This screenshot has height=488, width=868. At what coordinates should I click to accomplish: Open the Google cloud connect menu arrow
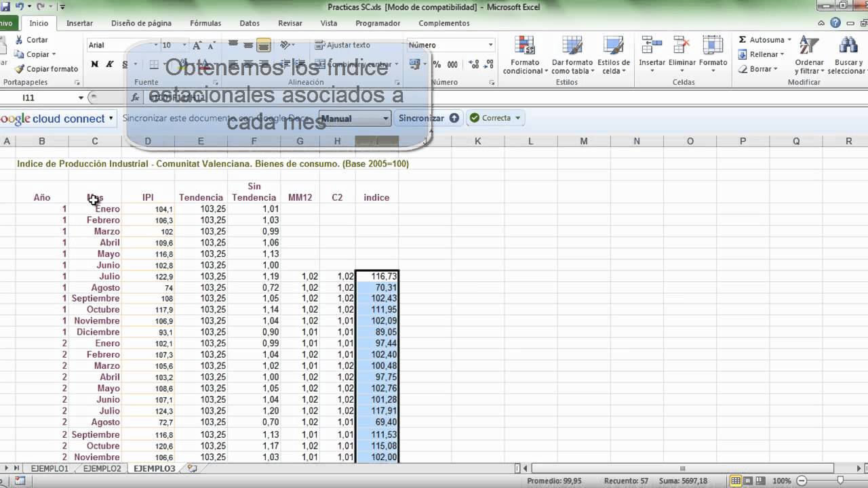111,118
